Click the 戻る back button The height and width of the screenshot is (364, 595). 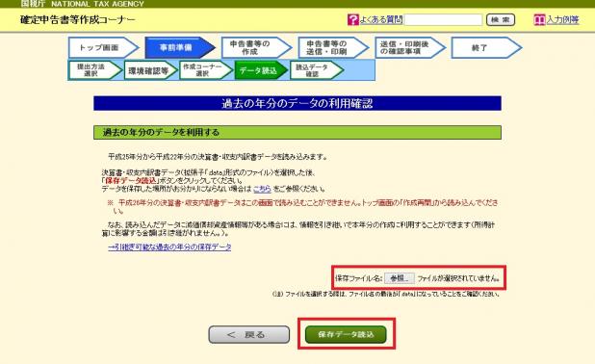pos(249,335)
